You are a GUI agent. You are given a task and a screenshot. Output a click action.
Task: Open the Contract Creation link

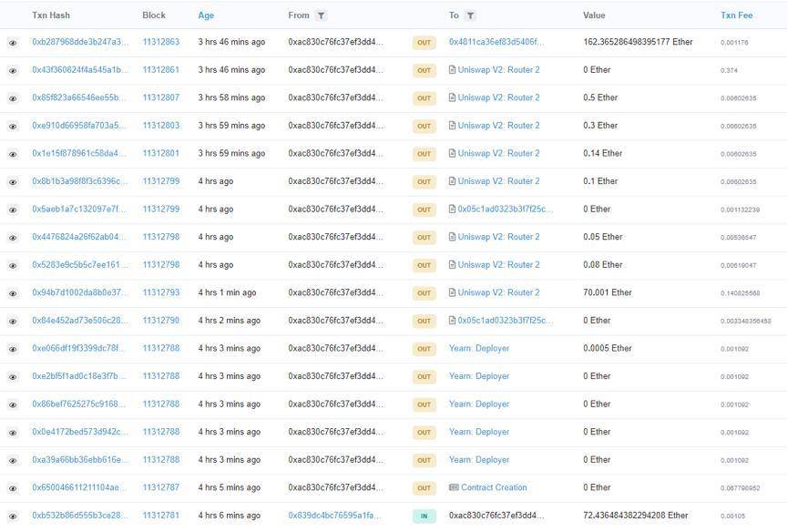pyautogui.click(x=494, y=487)
